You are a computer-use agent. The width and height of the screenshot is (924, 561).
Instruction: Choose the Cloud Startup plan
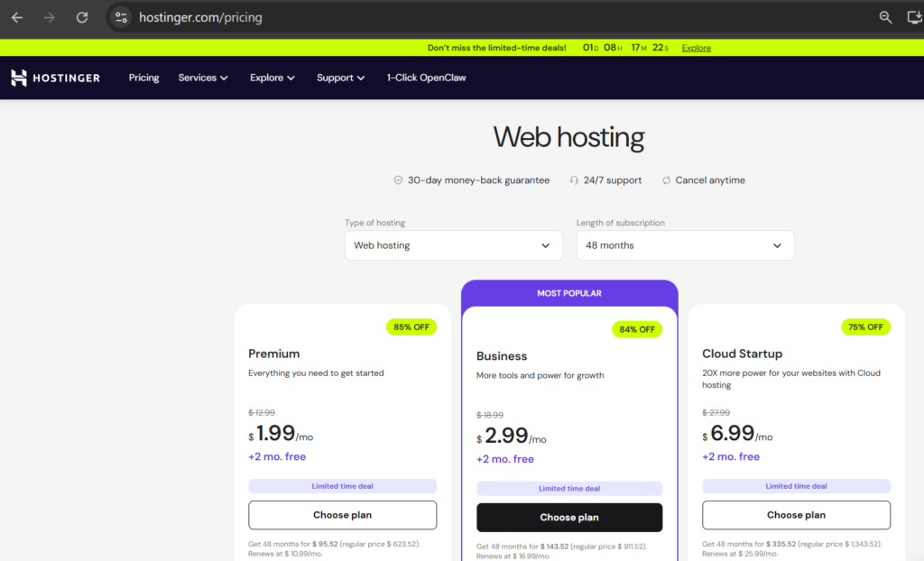click(x=796, y=515)
